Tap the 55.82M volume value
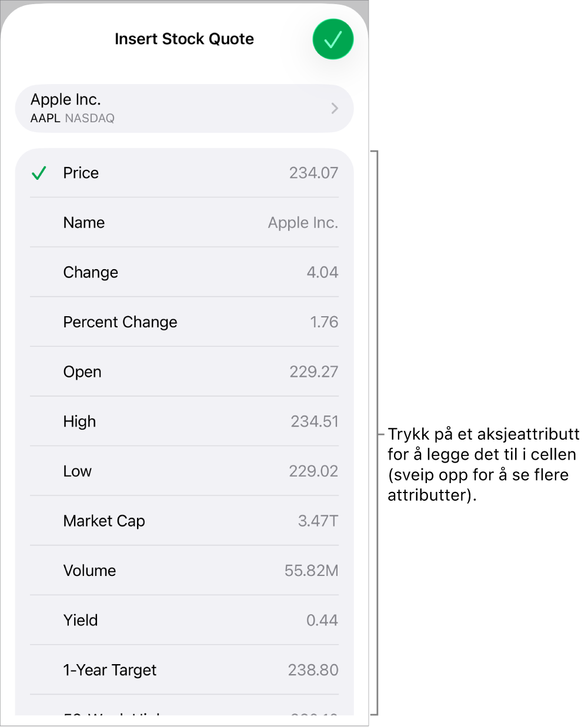The image size is (588, 727). 311,571
